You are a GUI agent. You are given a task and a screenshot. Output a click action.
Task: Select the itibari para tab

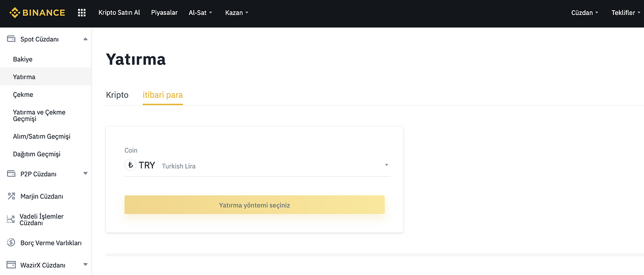click(x=163, y=95)
